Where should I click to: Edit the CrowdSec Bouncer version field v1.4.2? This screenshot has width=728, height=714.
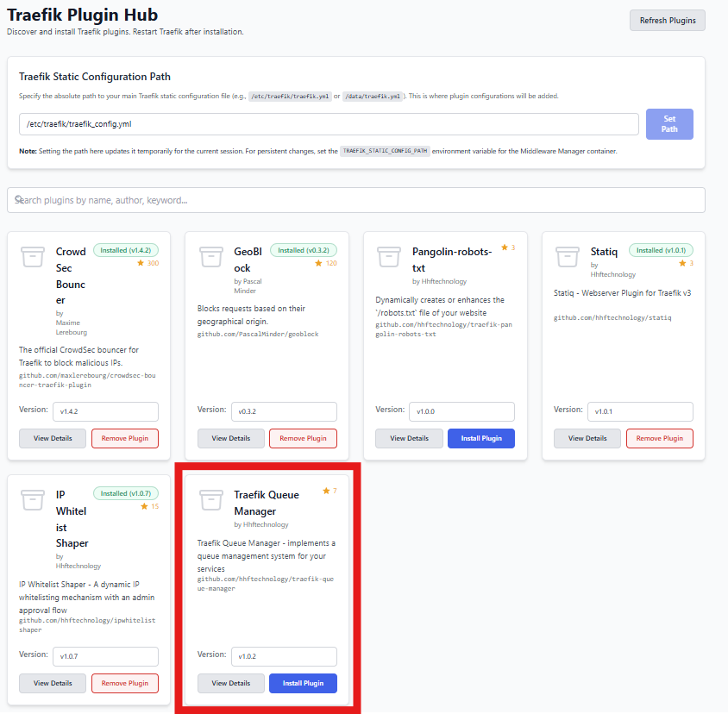[105, 412]
